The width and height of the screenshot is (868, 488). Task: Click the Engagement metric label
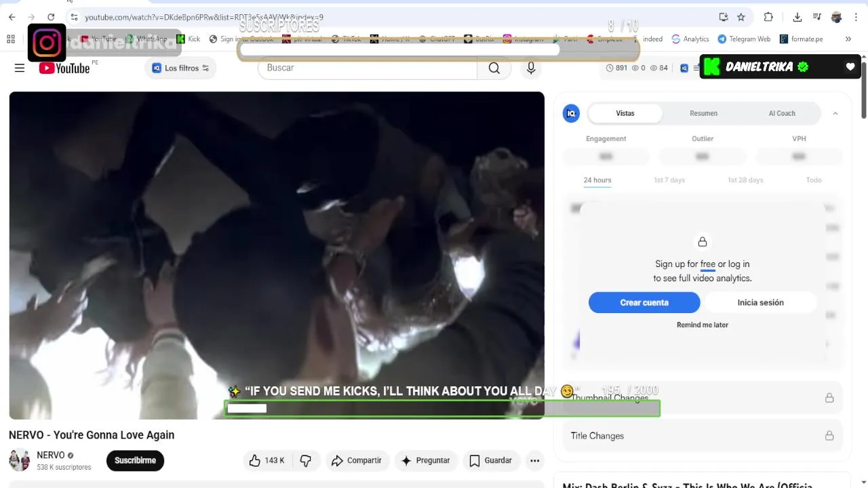(x=606, y=138)
